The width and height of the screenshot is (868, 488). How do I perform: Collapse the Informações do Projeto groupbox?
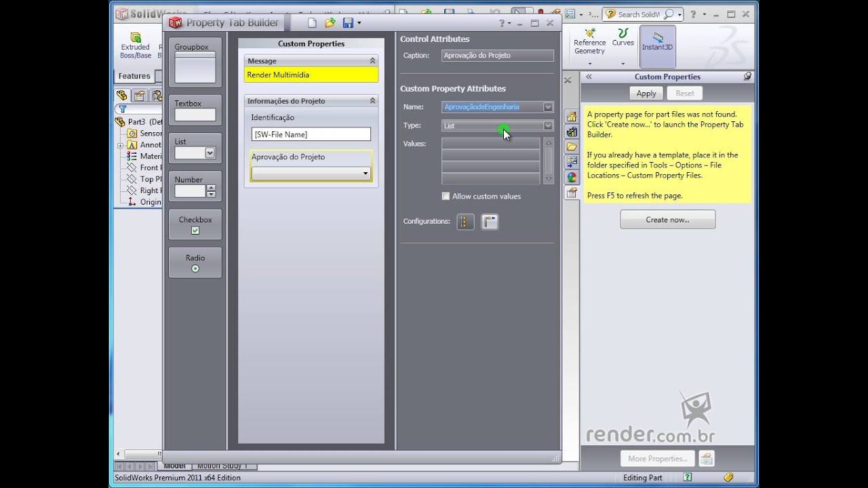point(372,101)
